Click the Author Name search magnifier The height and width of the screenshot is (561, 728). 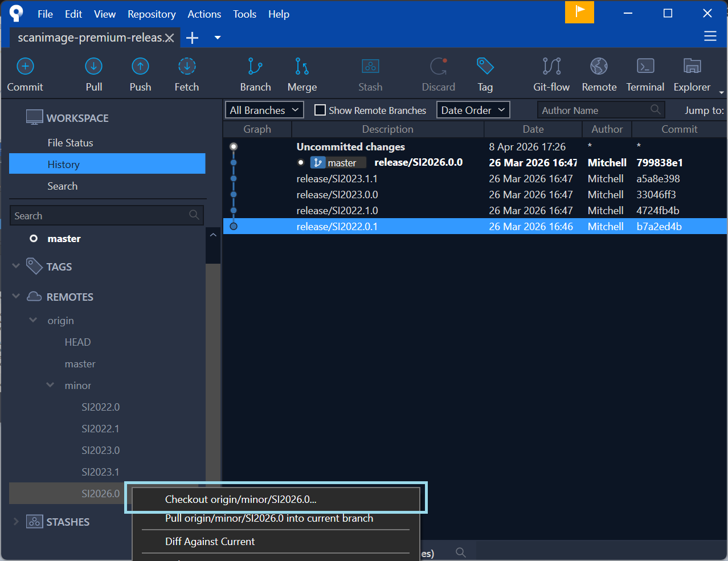click(656, 109)
